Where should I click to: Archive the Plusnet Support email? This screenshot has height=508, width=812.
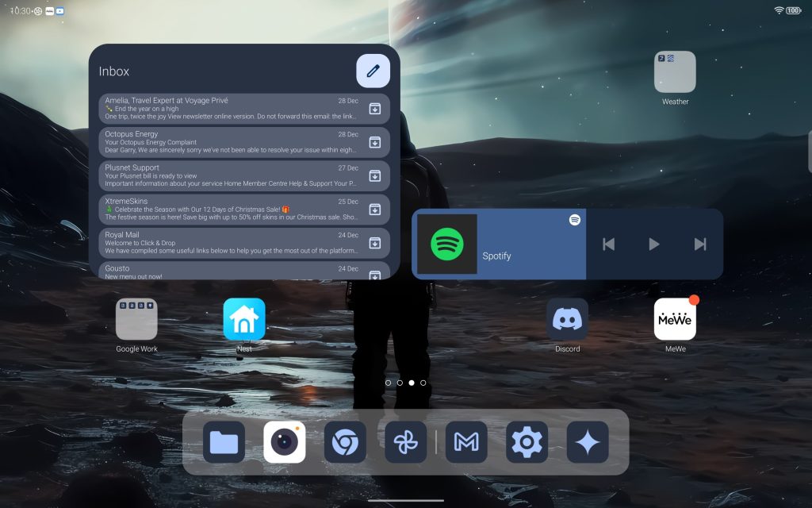(375, 175)
